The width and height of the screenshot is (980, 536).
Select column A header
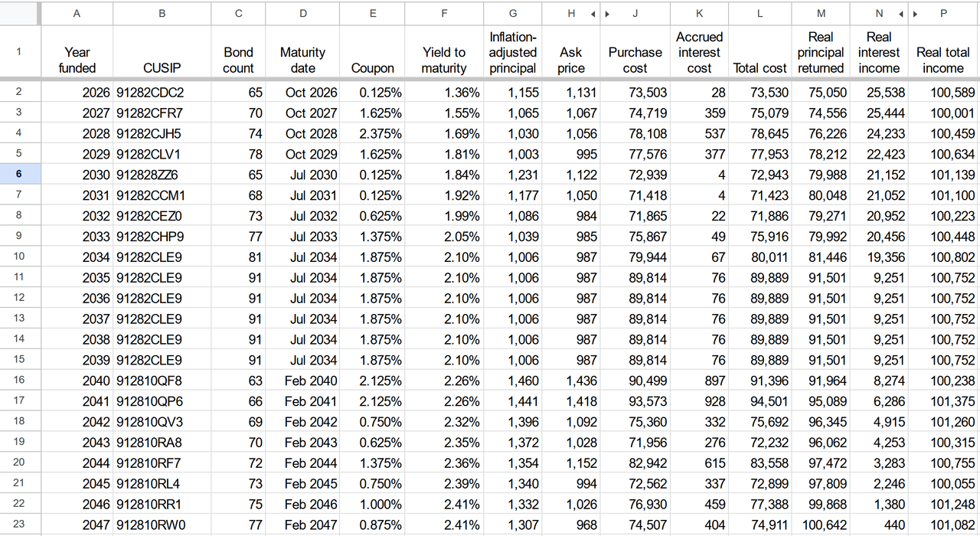[x=77, y=13]
